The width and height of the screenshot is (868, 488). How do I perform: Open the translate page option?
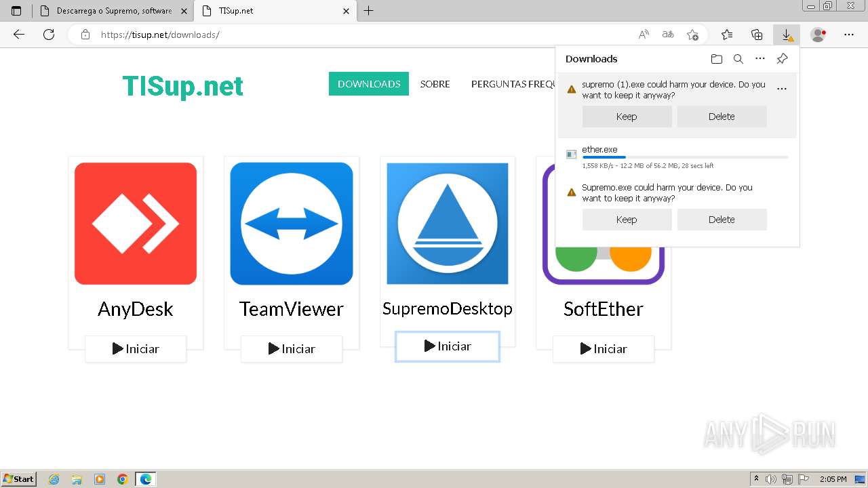(x=668, y=35)
